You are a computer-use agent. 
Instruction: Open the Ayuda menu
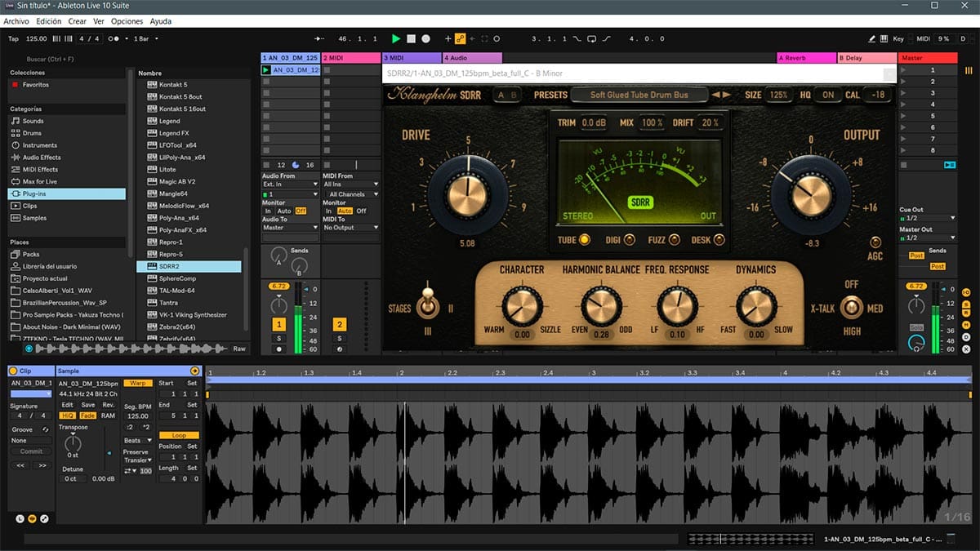[x=161, y=21]
